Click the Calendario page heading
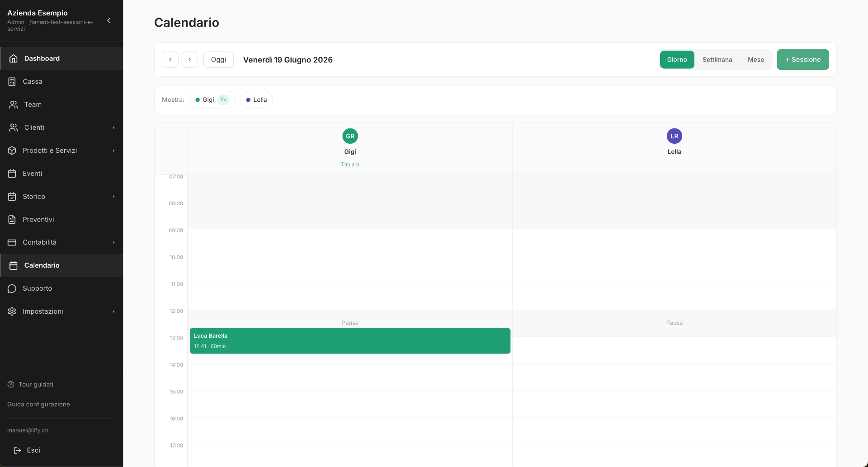Viewport: 868px width, 467px height. 187,23
